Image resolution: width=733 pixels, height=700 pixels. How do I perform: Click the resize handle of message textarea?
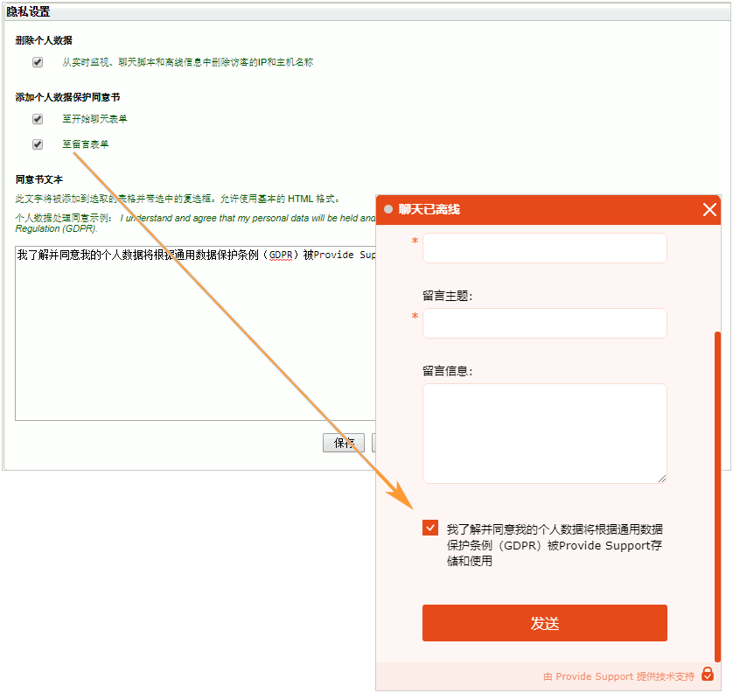(662, 479)
